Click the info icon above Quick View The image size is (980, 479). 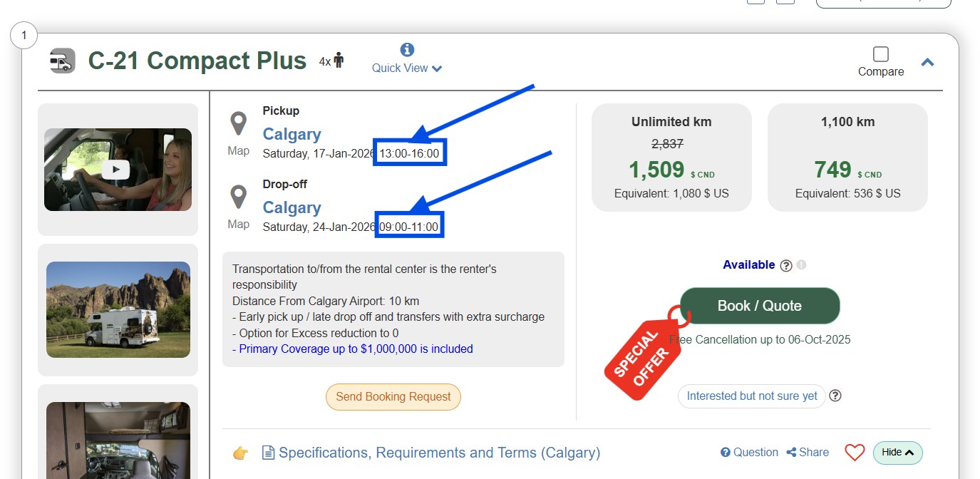[407, 50]
